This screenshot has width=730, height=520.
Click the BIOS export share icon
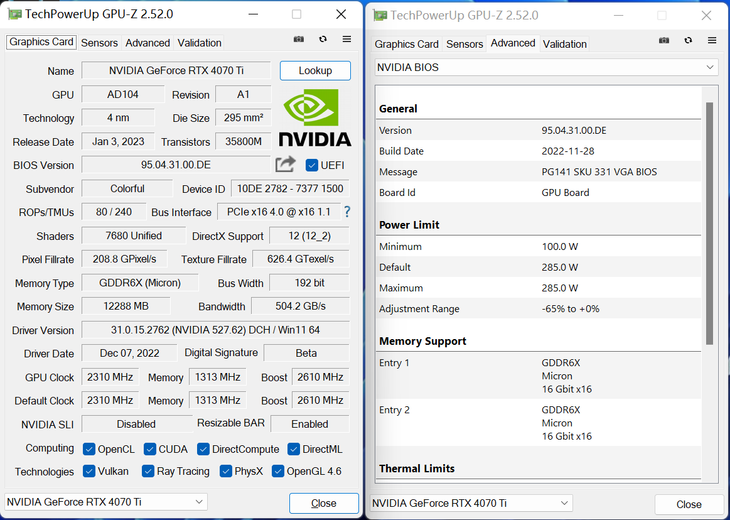(285, 164)
